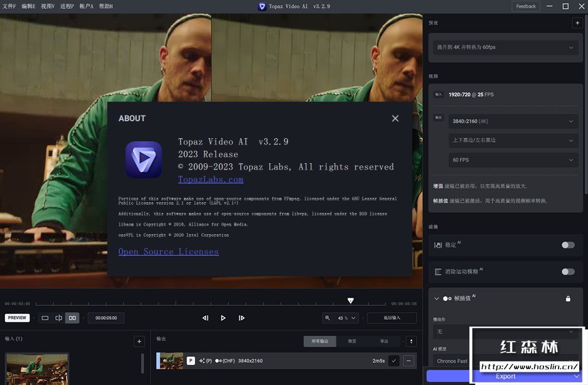Add a new preset with the plus icon
588x385 pixels.
(577, 23)
